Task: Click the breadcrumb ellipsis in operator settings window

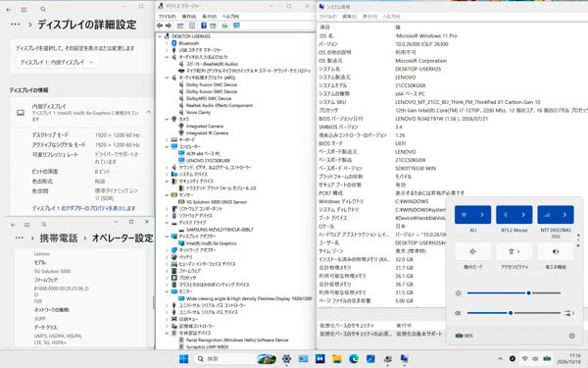Action: (20, 238)
